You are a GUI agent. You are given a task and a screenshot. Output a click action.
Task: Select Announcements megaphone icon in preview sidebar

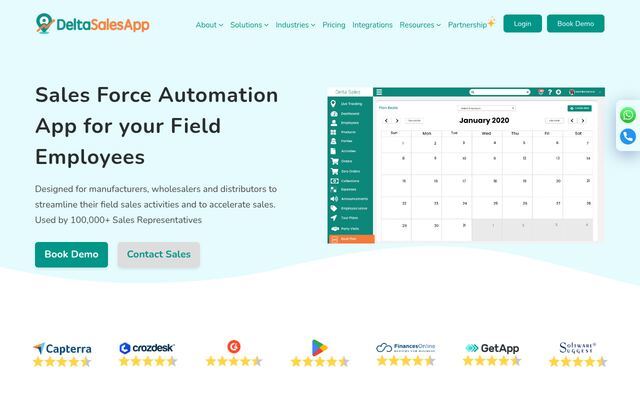click(334, 199)
